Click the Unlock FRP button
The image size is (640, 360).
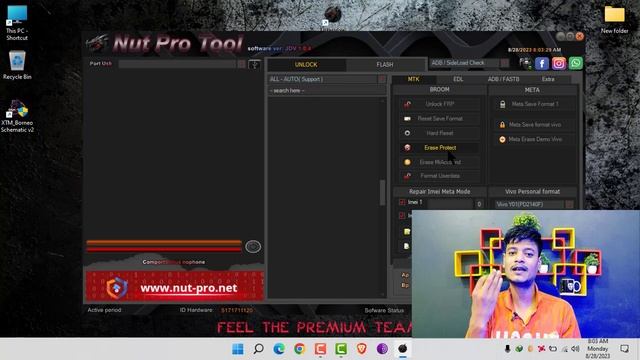[x=440, y=104]
